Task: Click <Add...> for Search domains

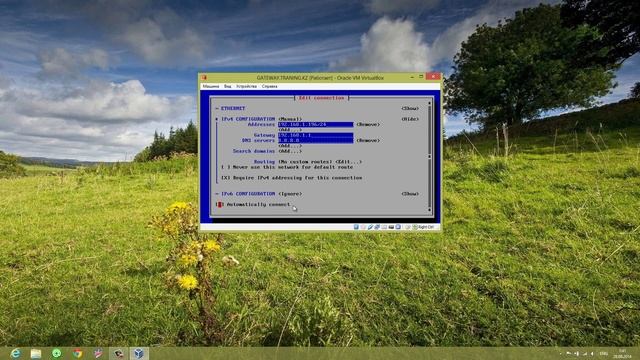Action: coord(290,151)
